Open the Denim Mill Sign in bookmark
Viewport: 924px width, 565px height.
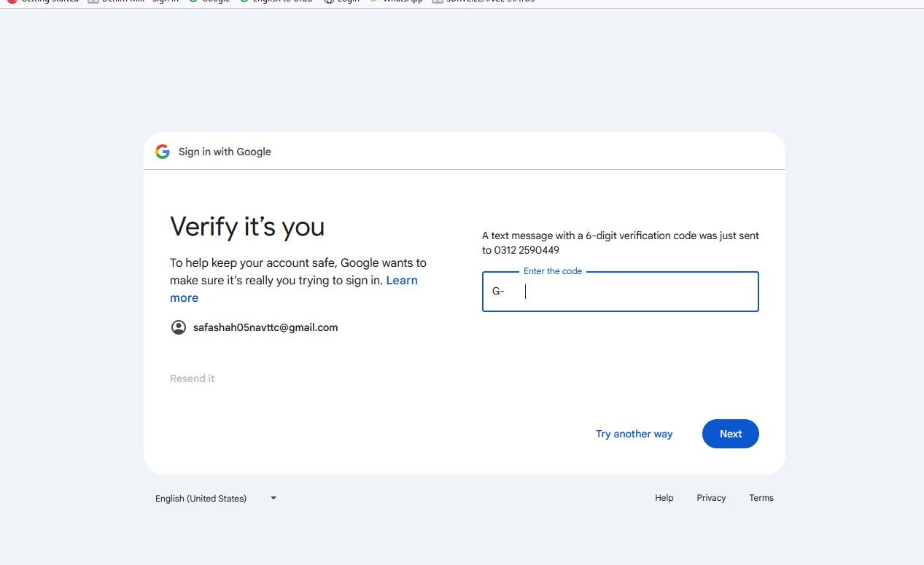tap(135, 1)
